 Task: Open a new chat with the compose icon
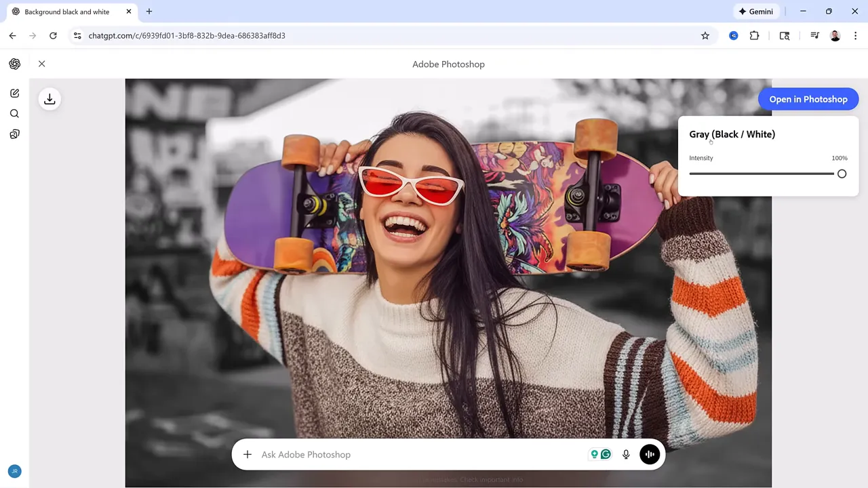(x=15, y=93)
